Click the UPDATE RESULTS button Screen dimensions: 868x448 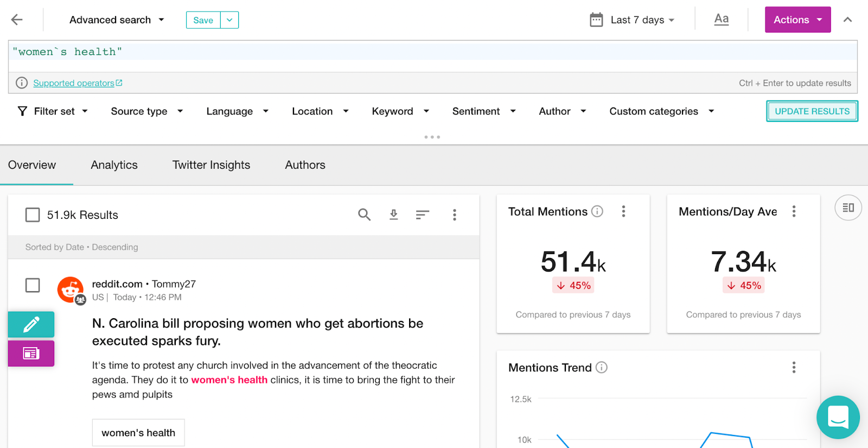click(812, 111)
